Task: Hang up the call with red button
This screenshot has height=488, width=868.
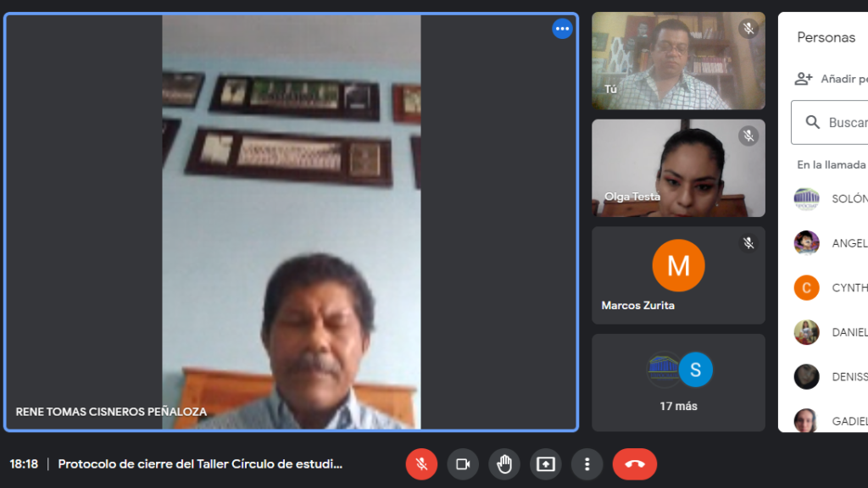Action: tap(634, 464)
